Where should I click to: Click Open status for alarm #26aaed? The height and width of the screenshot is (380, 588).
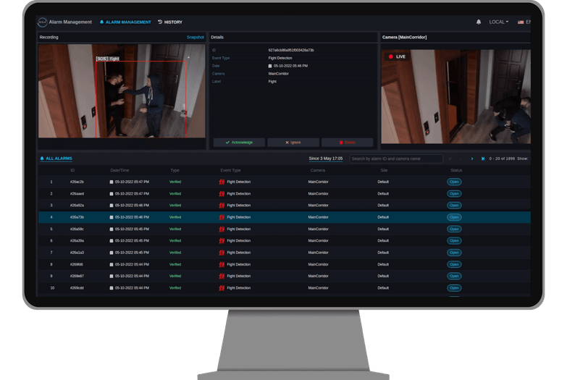click(454, 194)
